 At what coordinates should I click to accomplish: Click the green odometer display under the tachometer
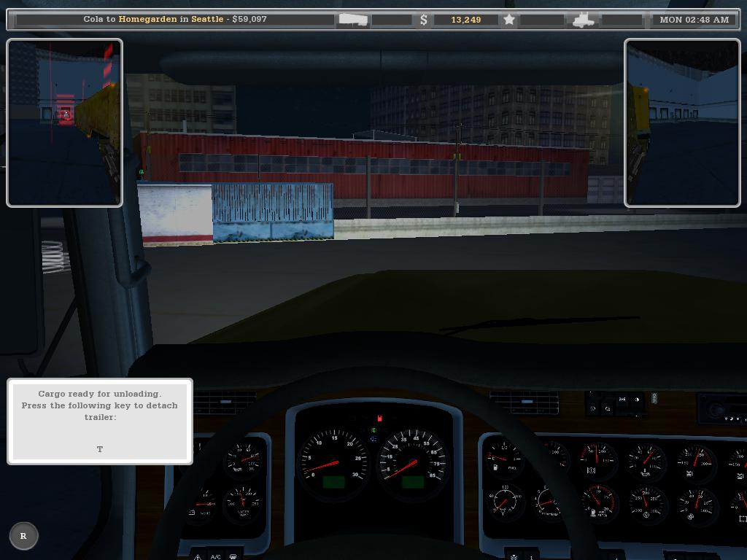333,482
